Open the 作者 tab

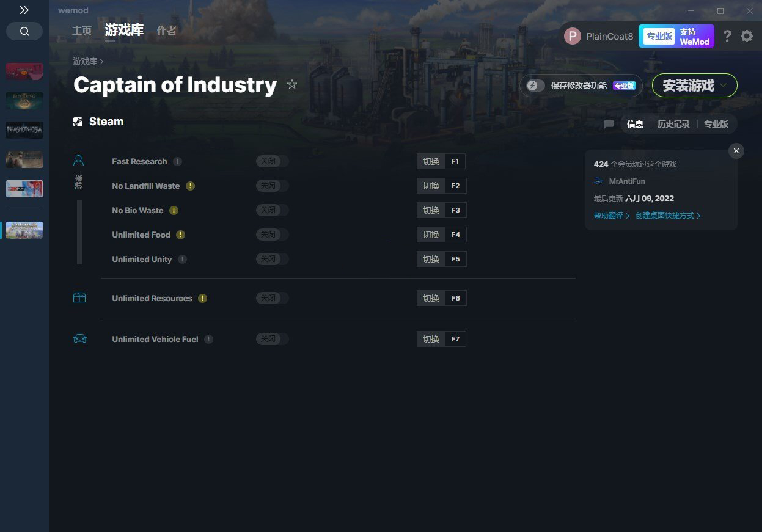point(167,31)
